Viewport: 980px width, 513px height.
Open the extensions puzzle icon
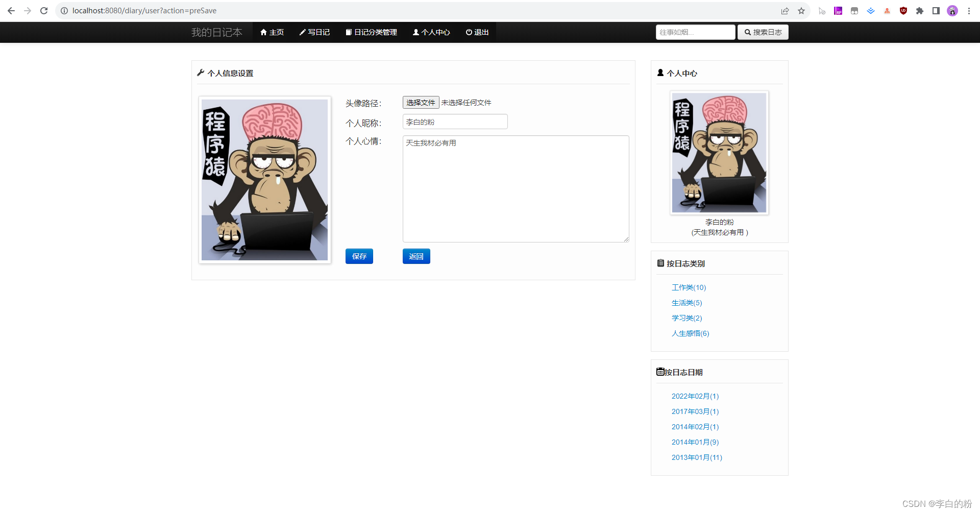pyautogui.click(x=920, y=11)
